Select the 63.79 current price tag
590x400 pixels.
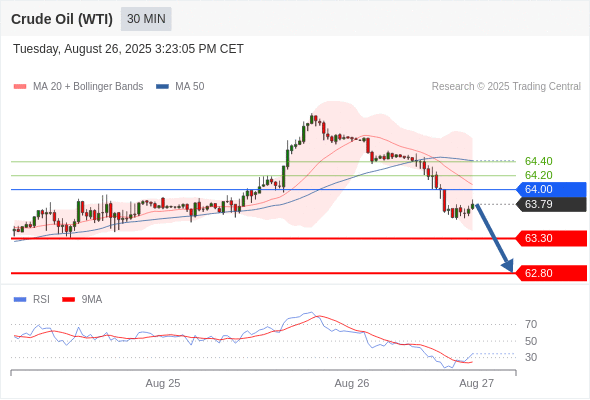pyautogui.click(x=551, y=204)
